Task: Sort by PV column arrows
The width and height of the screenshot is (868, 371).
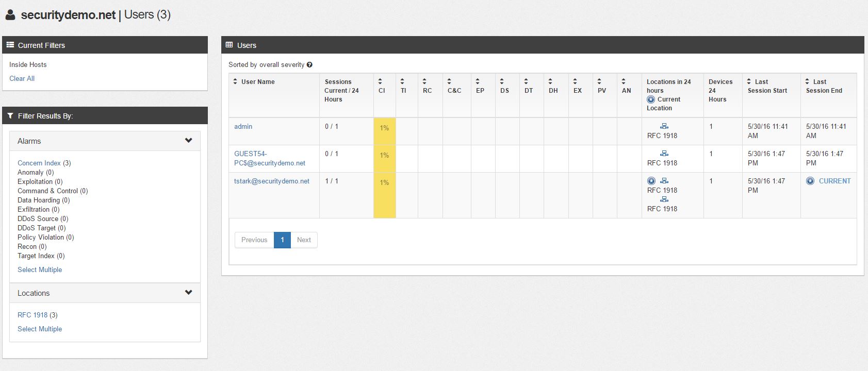Action: 599,81
